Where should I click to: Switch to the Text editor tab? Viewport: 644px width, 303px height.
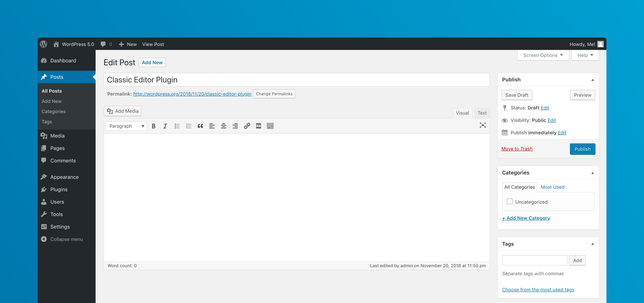point(482,113)
